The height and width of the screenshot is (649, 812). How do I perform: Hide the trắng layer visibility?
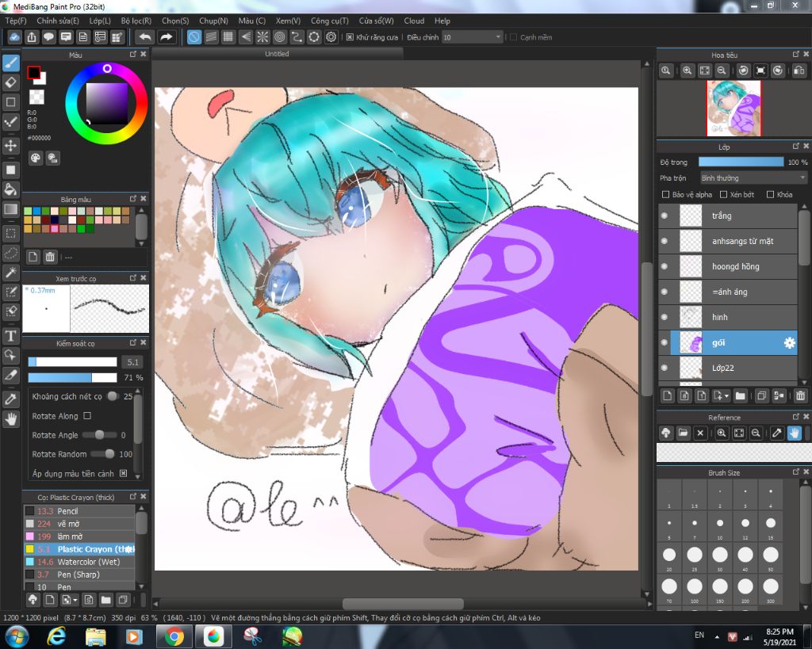[665, 216]
